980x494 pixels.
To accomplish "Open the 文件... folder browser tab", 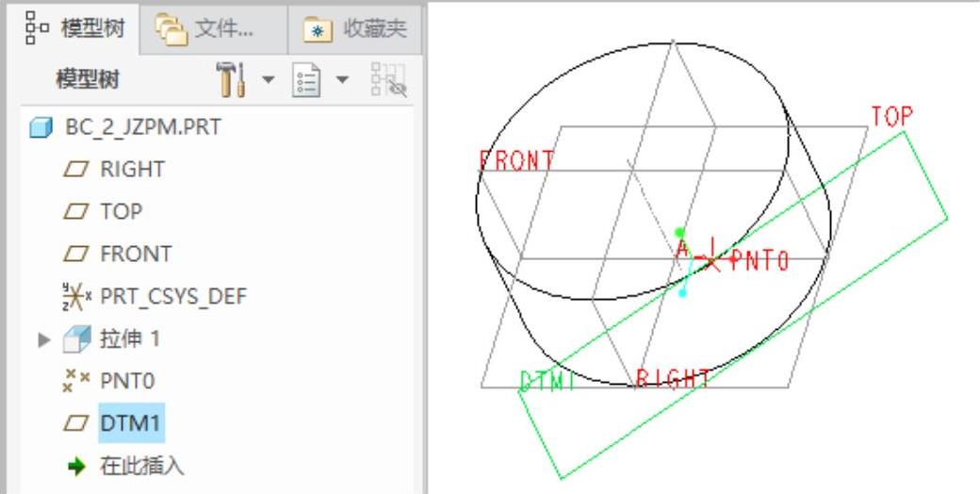I will pyautogui.click(x=213, y=29).
